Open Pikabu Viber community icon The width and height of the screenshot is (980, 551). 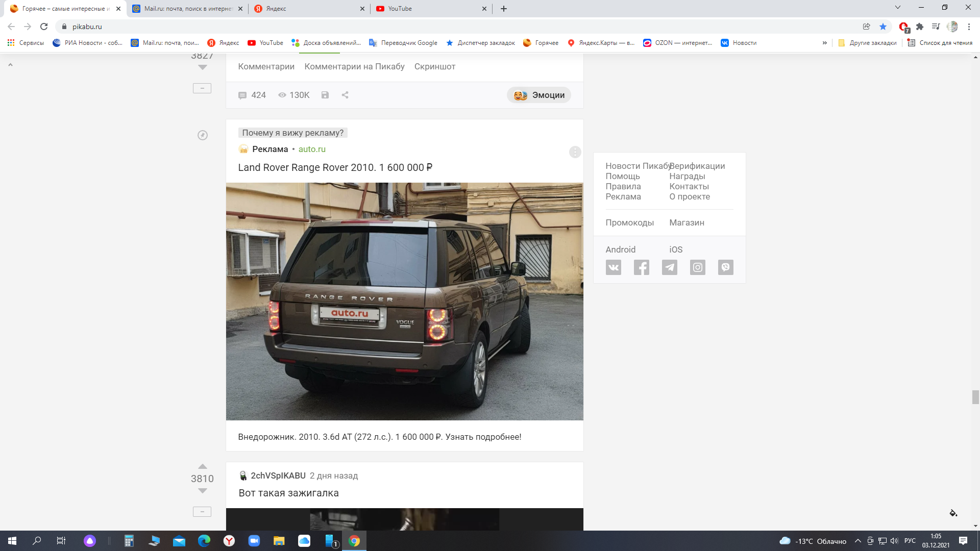(x=726, y=267)
